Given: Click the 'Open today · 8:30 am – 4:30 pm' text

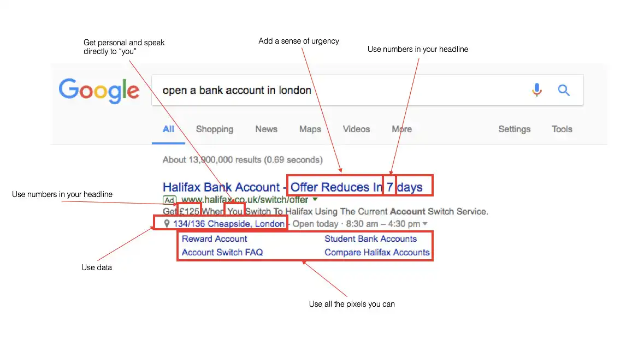Looking at the screenshot, I should click(x=356, y=224).
